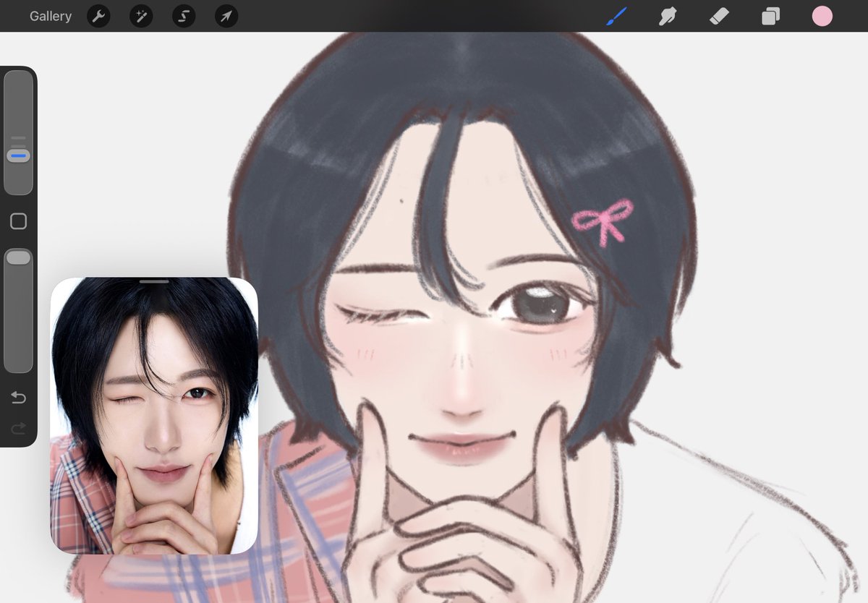Adjust the brush opacity slider
This screenshot has height=603, width=868.
18,311
